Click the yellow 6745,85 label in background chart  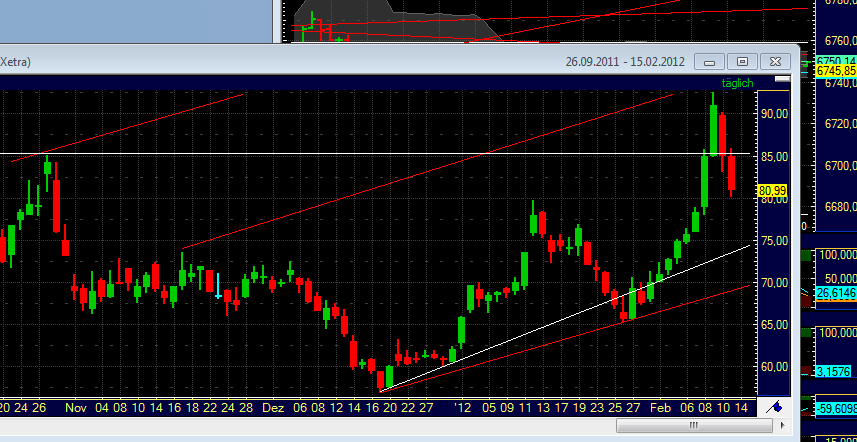coord(836,71)
